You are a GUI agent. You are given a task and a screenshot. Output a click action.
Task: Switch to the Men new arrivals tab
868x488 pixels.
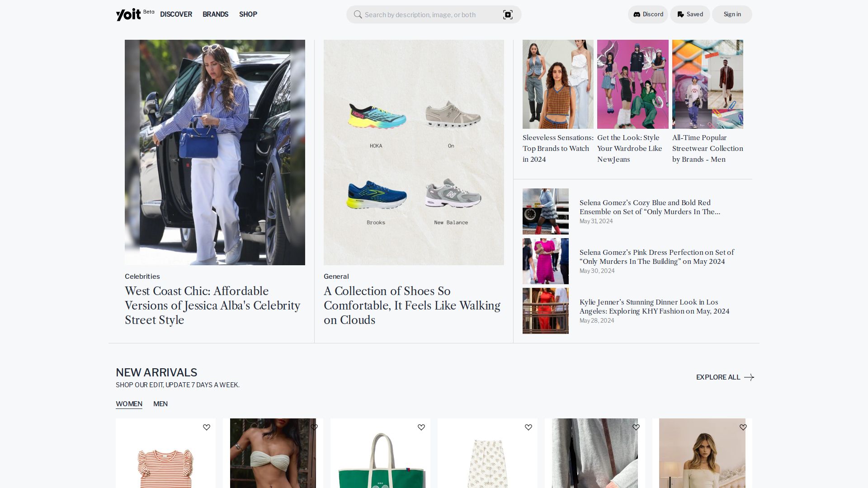(160, 404)
